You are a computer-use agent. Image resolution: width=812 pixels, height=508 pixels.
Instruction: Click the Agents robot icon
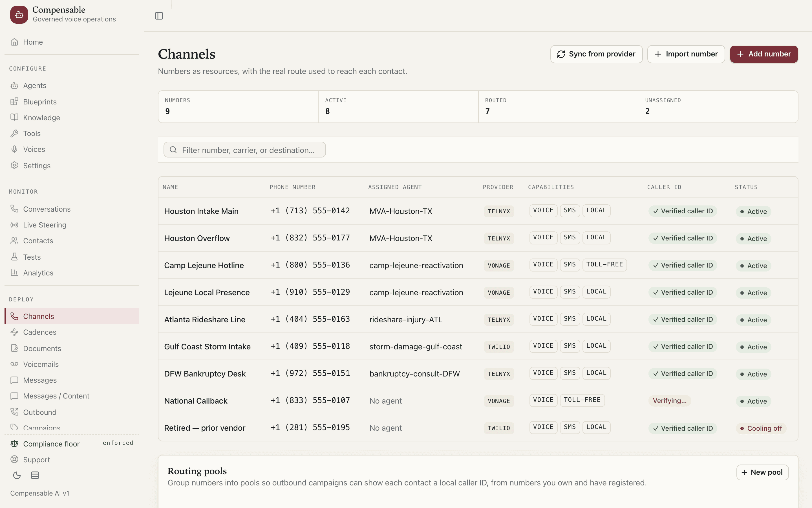click(14, 85)
